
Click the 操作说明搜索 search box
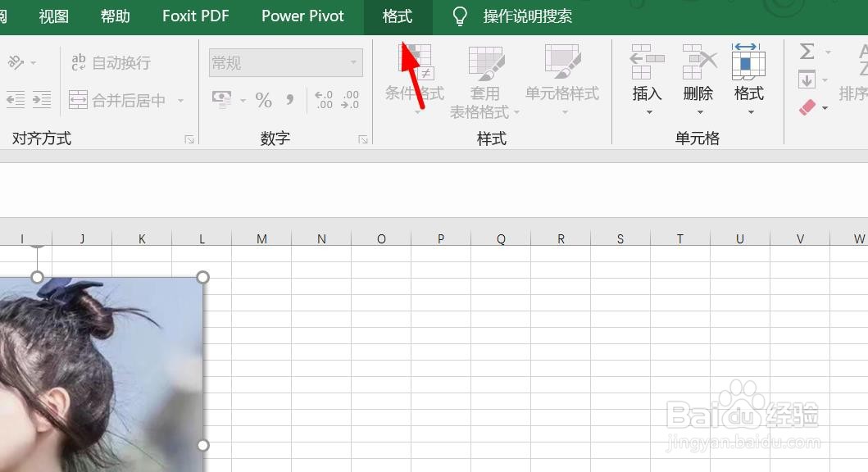click(x=528, y=16)
